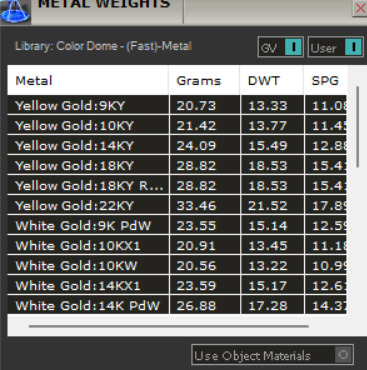This screenshot has width=367, height=370.
Task: Click the 17.28 DWT value
Action: [268, 306]
